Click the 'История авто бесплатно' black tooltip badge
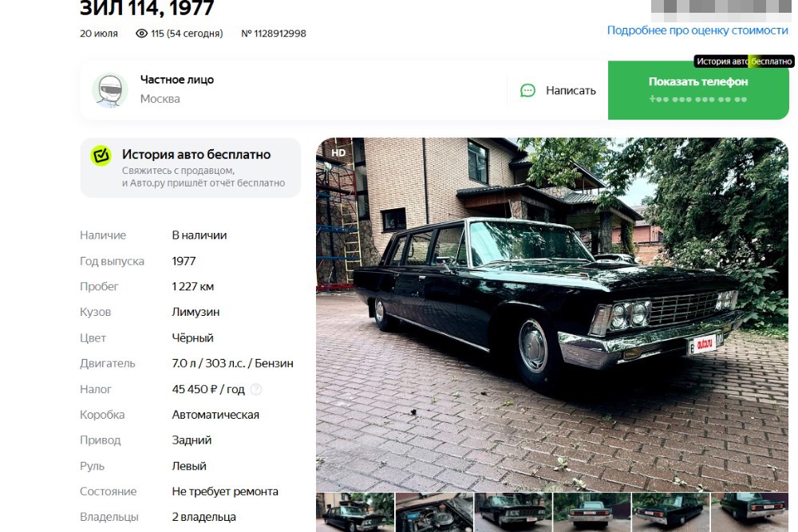 pyautogui.click(x=744, y=61)
